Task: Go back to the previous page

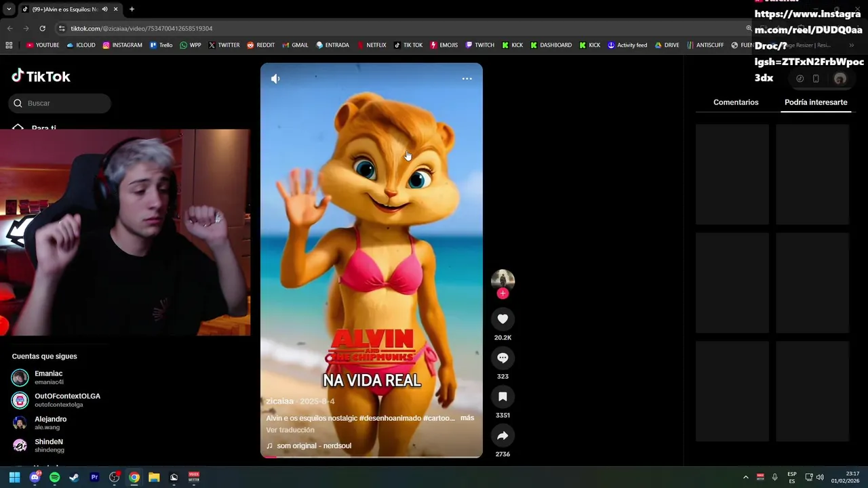Action: tap(9, 28)
